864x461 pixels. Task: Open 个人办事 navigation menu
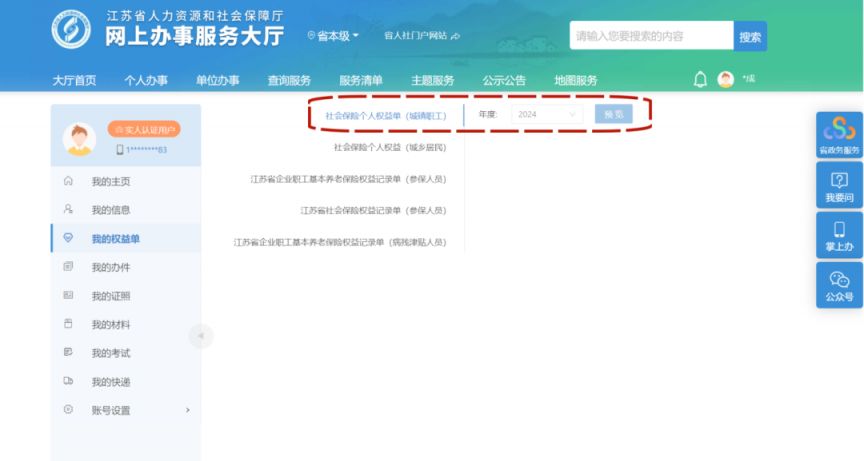pos(146,80)
